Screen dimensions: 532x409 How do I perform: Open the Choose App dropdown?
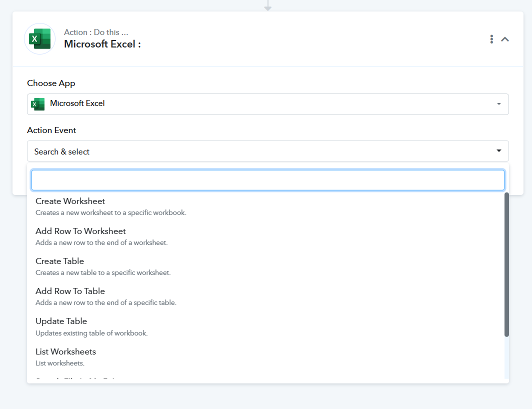[267, 104]
